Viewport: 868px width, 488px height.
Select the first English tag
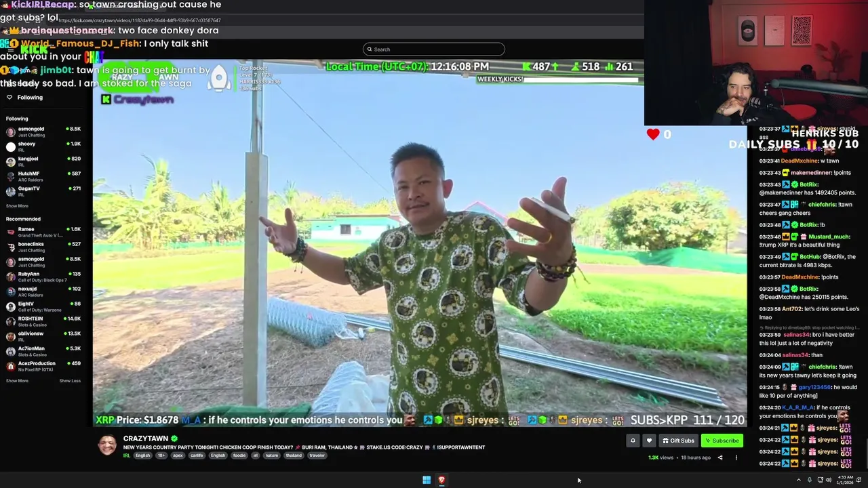pos(142,455)
